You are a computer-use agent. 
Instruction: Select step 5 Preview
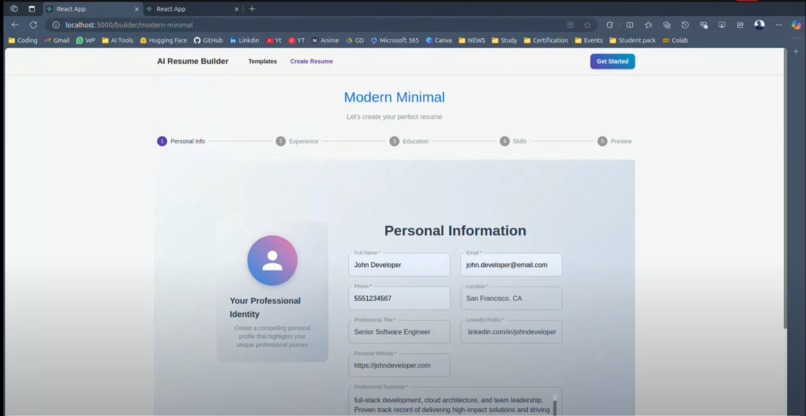pyautogui.click(x=615, y=141)
